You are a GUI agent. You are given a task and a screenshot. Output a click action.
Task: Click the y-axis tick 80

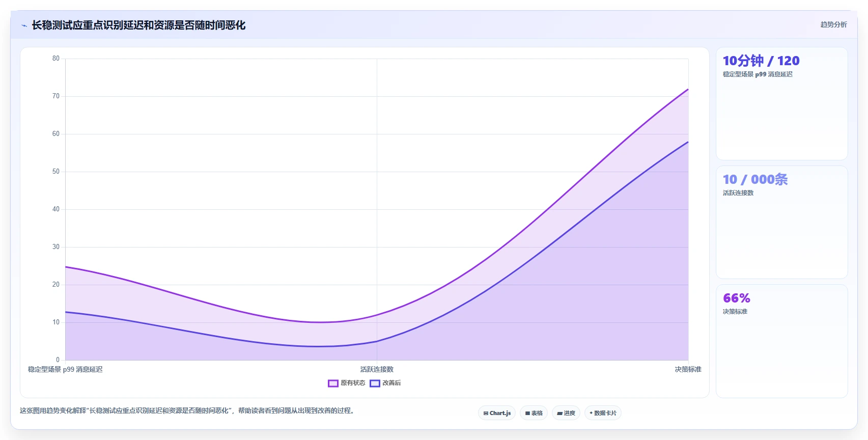[x=56, y=59]
